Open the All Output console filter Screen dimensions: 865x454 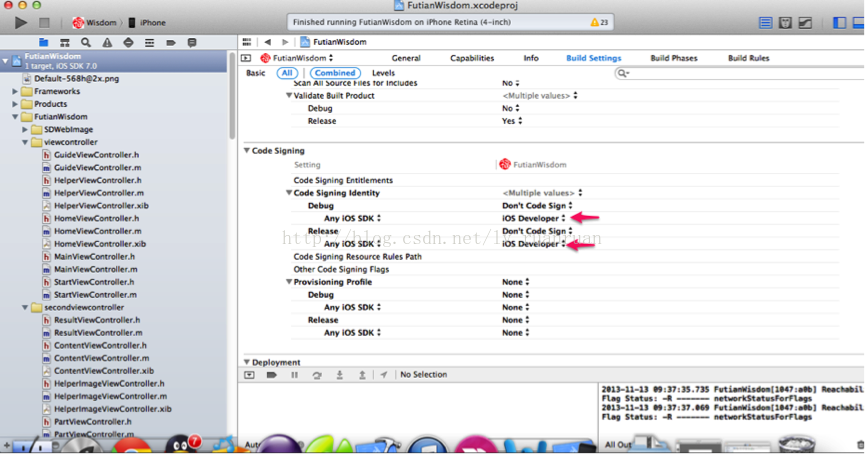coord(618,444)
